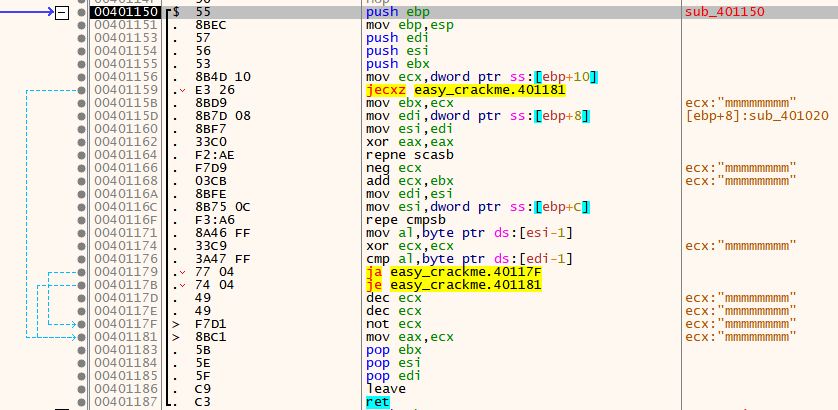Select address 0040115D
838x410 pixels.
(126, 116)
